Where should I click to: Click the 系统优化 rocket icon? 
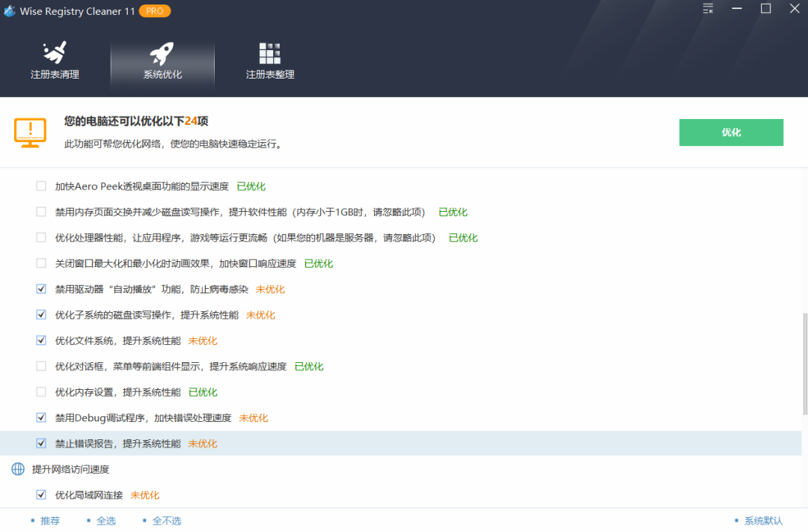[162, 52]
